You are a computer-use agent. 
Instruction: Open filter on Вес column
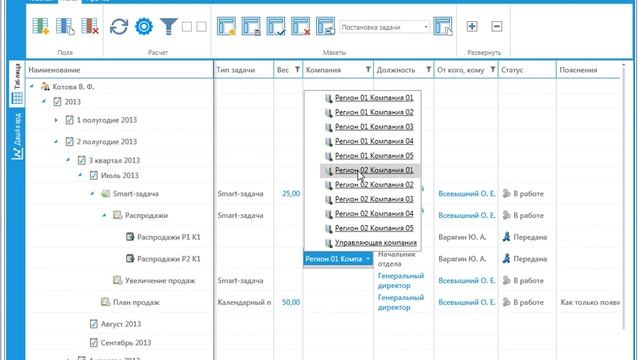point(297,70)
